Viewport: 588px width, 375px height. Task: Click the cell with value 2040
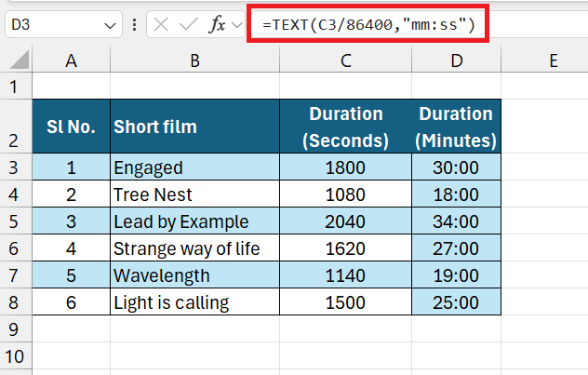345,221
